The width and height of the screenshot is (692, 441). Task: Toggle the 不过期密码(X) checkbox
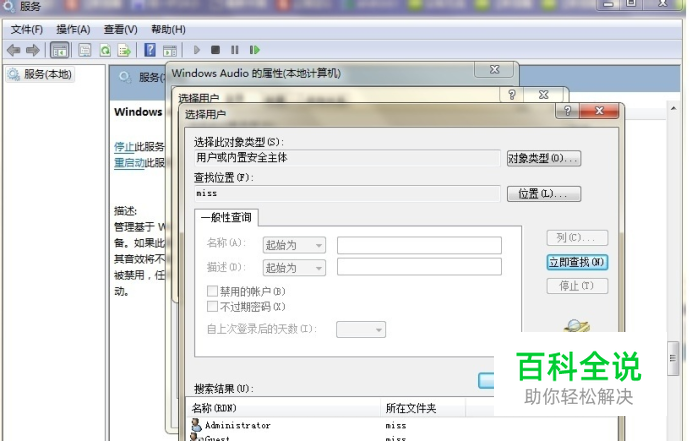point(212,306)
